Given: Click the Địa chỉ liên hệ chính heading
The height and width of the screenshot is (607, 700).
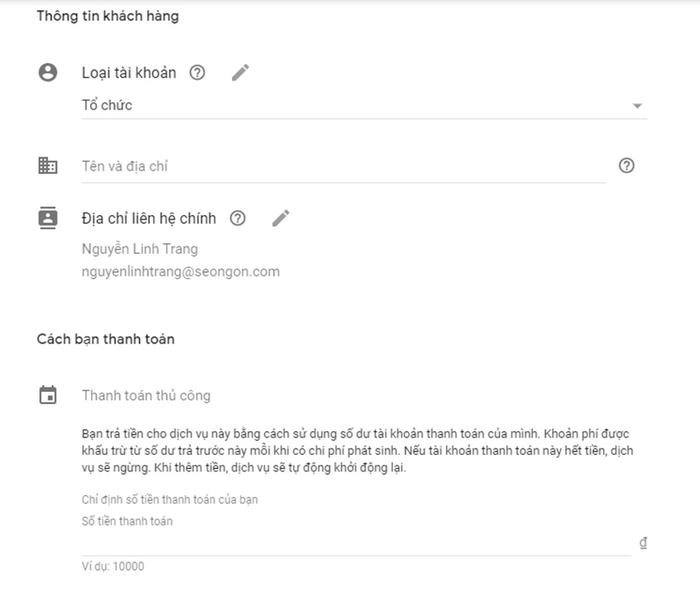Looking at the screenshot, I should [x=149, y=219].
